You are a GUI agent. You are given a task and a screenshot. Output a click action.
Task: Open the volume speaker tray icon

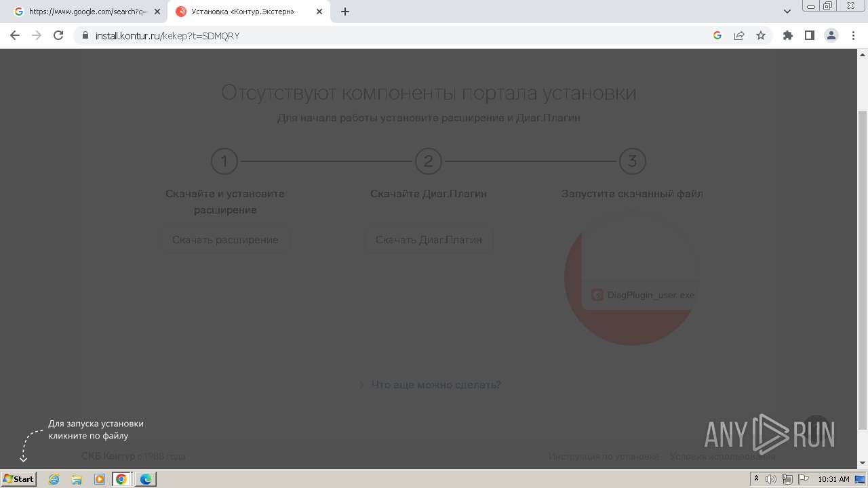[x=771, y=479]
